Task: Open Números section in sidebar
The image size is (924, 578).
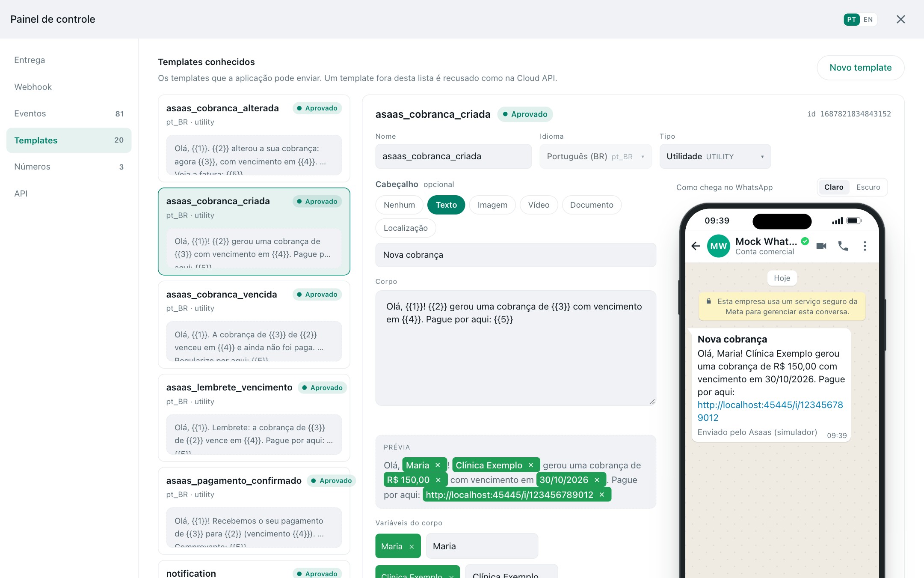Action: point(69,167)
